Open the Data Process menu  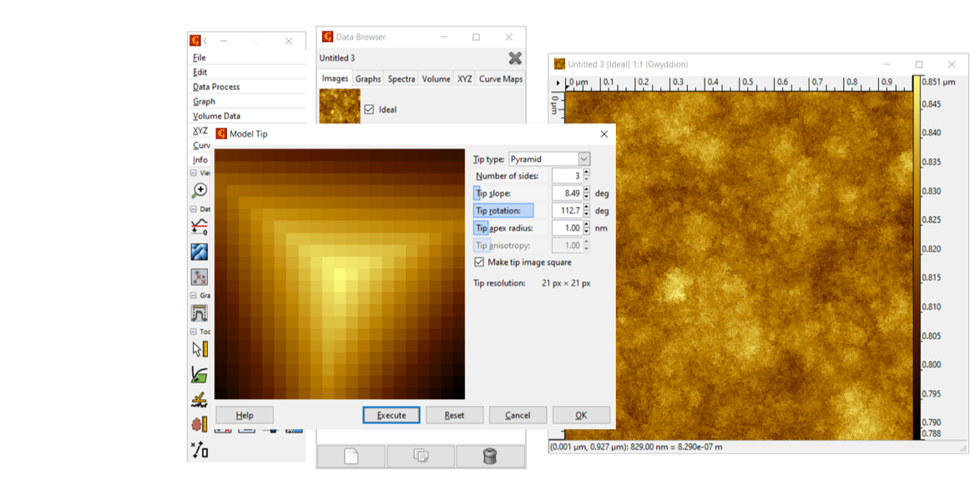pyautogui.click(x=216, y=87)
